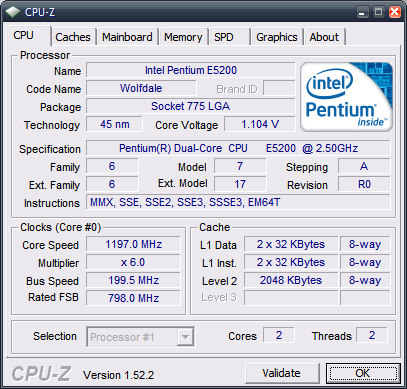Viewport: 407px width, 389px height.
Task: Click the Stepping value A
Action: [364, 166]
